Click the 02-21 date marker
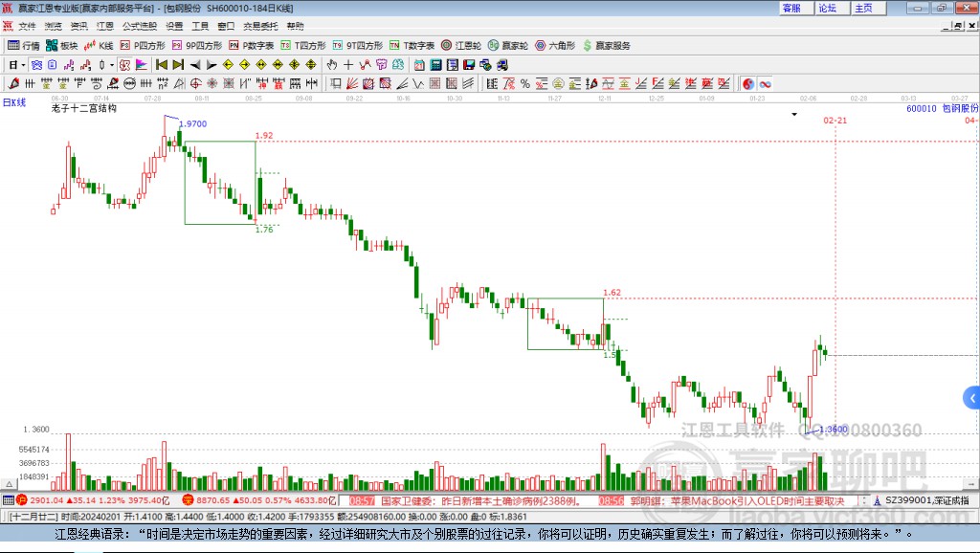Viewport: 980px width, 553px height. pyautogui.click(x=835, y=120)
